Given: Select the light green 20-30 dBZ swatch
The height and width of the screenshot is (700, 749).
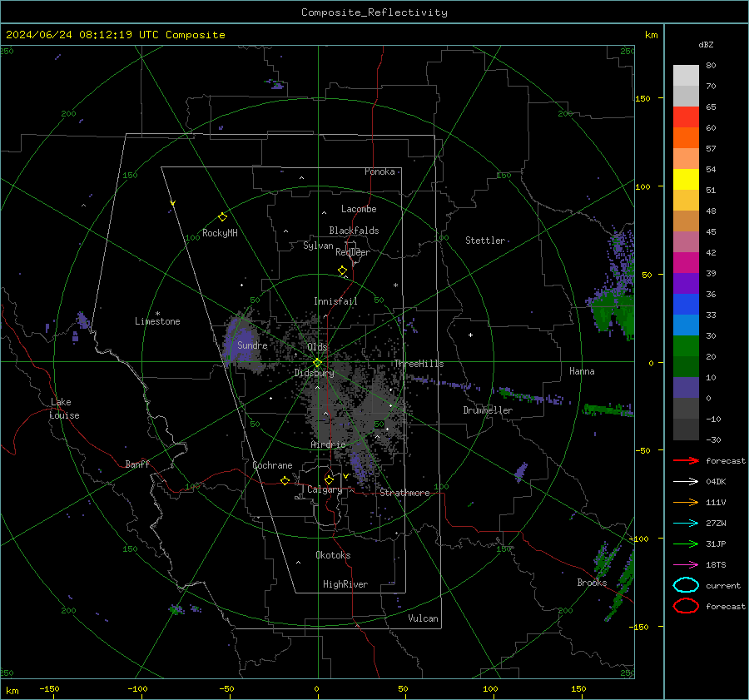Looking at the screenshot, I should point(686,346).
